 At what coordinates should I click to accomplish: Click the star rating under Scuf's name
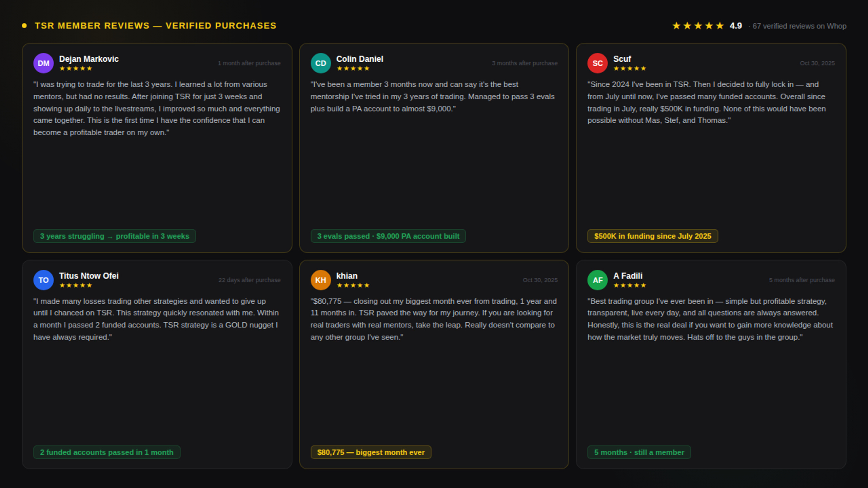click(x=630, y=68)
